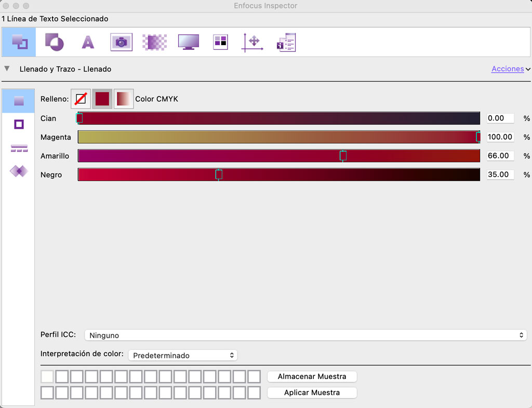Click the Magenta slider handle
This screenshot has height=408, width=532.
coord(478,137)
